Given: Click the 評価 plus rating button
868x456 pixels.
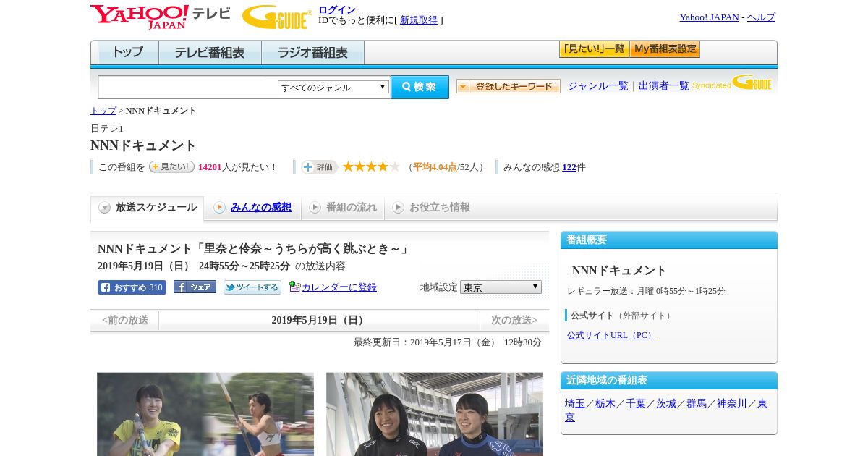Looking at the screenshot, I should 320,167.
